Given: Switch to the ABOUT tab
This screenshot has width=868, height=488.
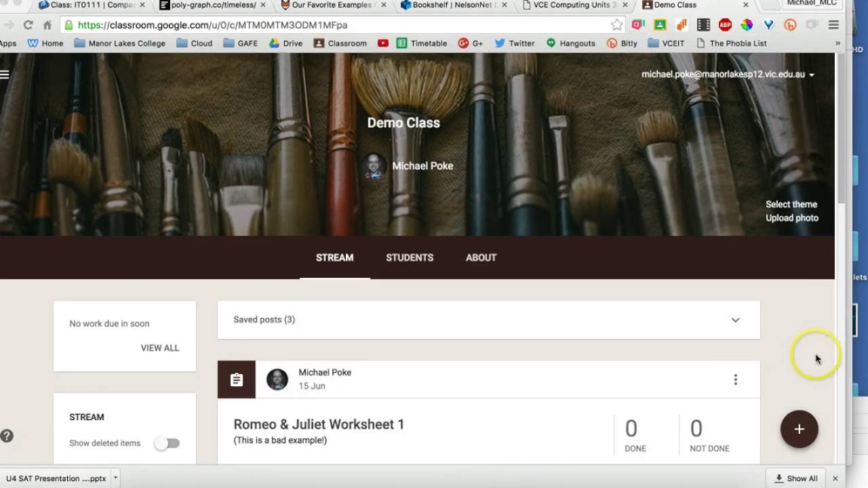Looking at the screenshot, I should point(481,258).
